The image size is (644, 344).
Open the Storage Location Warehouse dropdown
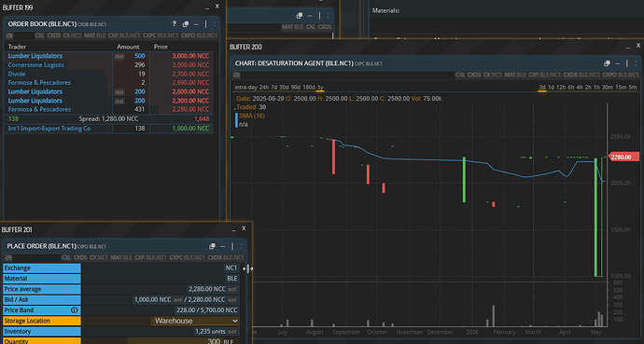(196, 321)
